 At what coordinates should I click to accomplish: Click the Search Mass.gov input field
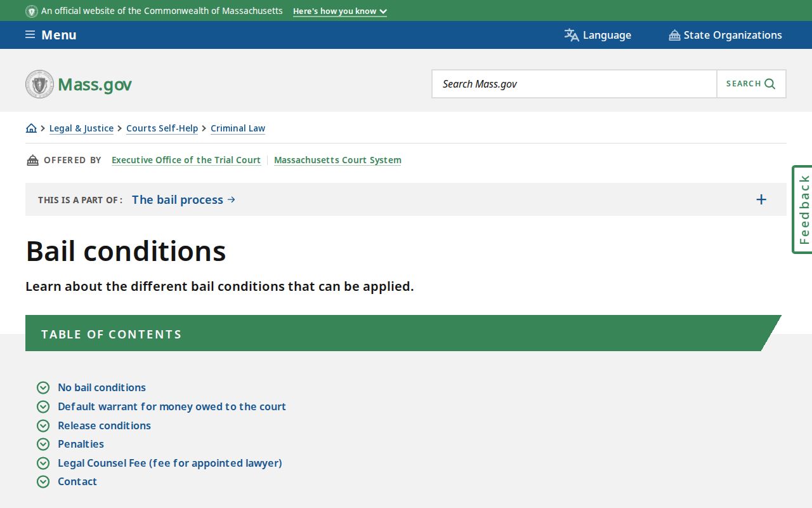pos(575,84)
